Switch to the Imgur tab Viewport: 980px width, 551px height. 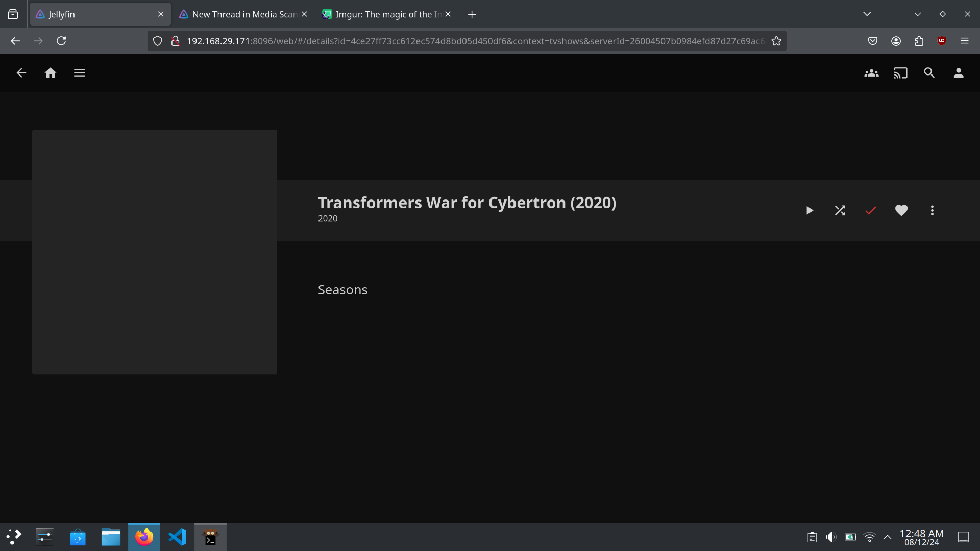[384, 14]
